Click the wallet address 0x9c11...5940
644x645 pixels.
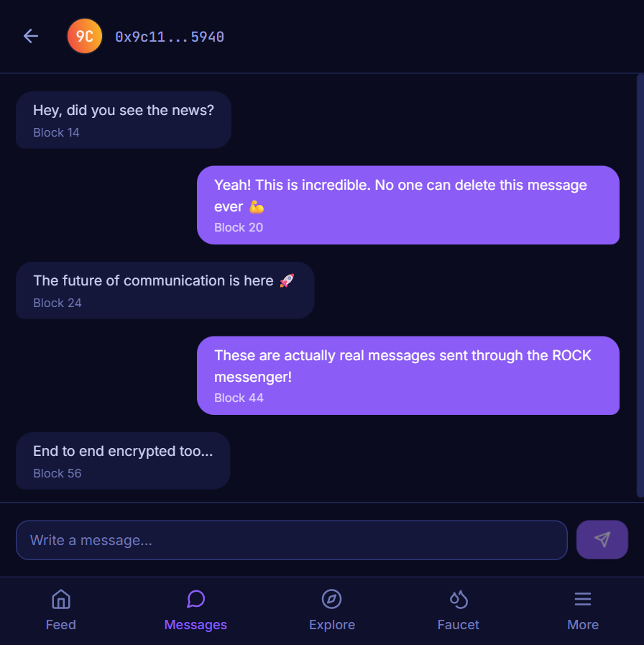170,36
